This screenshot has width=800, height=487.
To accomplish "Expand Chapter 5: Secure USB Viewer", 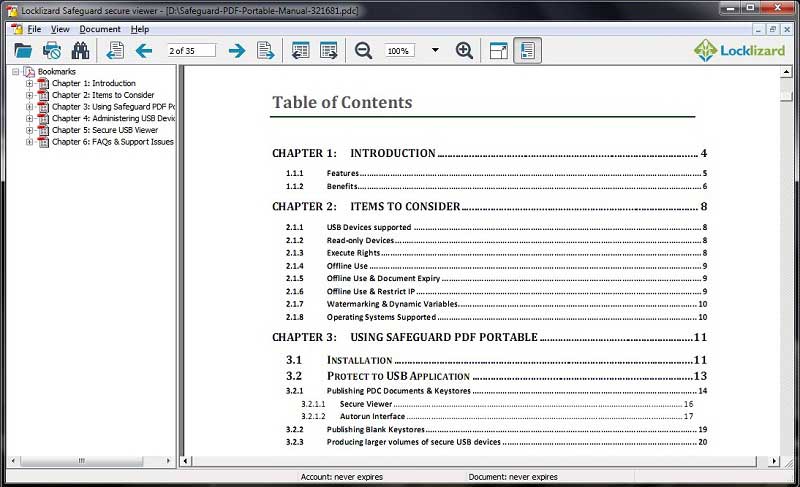I will coord(29,130).
